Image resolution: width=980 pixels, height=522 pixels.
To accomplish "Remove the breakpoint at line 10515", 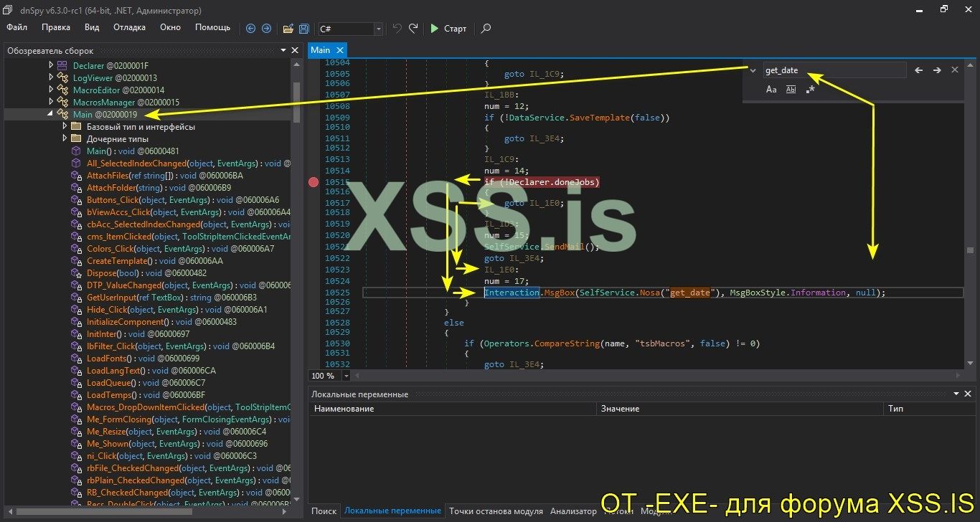I will tap(314, 182).
